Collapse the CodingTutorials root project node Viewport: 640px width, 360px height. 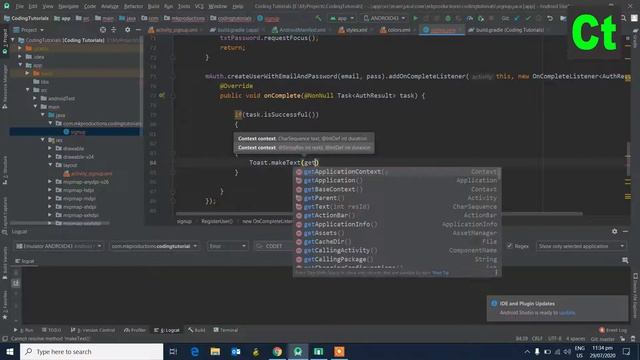click(x=13, y=40)
